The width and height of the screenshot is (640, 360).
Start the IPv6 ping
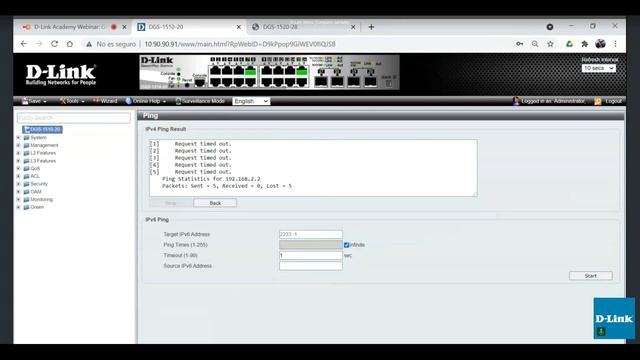pos(591,276)
